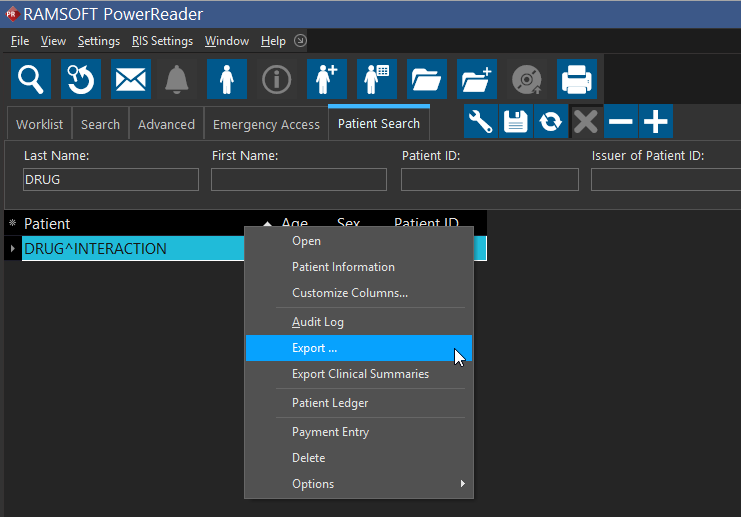Click the Patient ID input field
Image resolution: width=741 pixels, height=517 pixels.
(490, 180)
